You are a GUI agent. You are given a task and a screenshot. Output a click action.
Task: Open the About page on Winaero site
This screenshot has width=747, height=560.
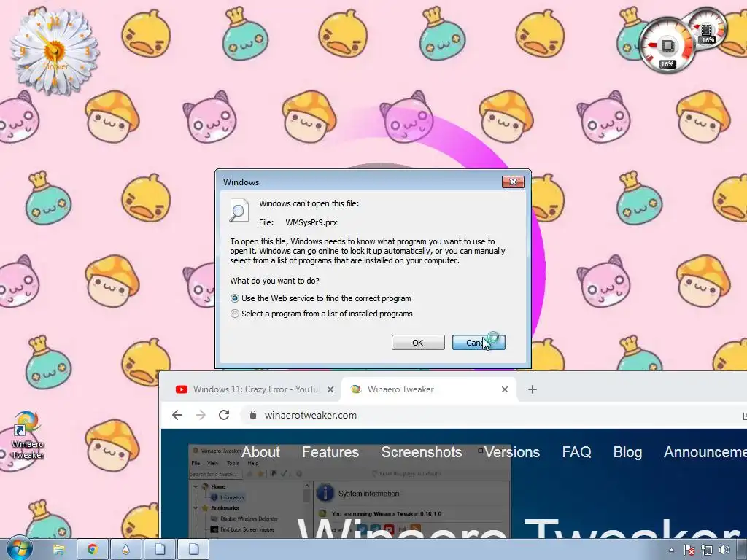tap(260, 452)
